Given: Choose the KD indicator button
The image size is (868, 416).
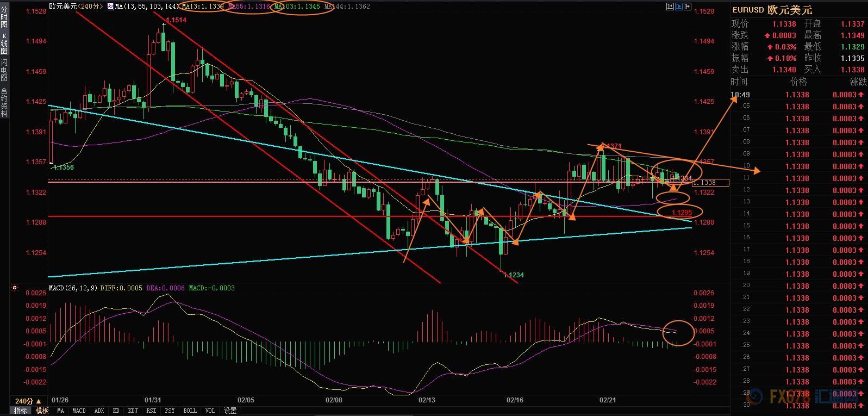Looking at the screenshot, I should tap(116, 411).
